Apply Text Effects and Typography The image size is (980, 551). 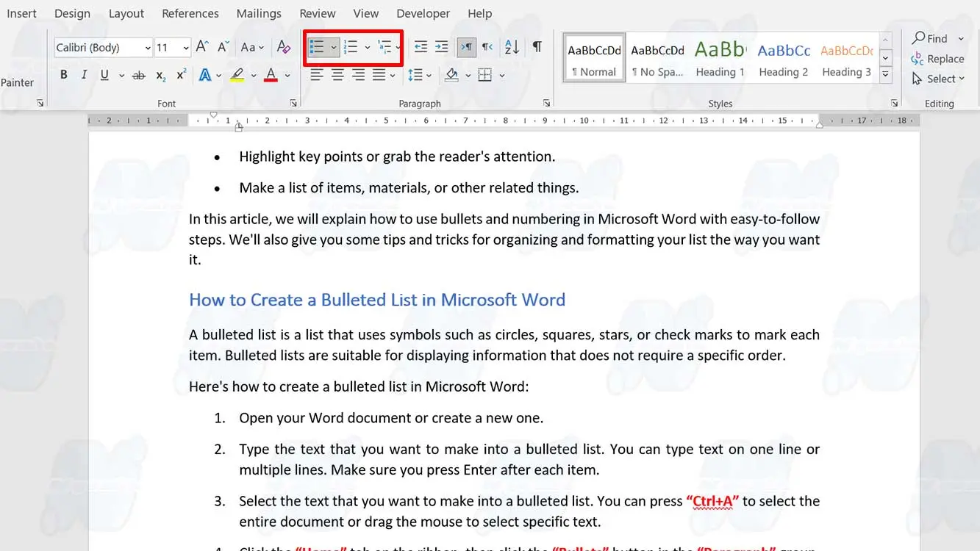click(x=204, y=75)
